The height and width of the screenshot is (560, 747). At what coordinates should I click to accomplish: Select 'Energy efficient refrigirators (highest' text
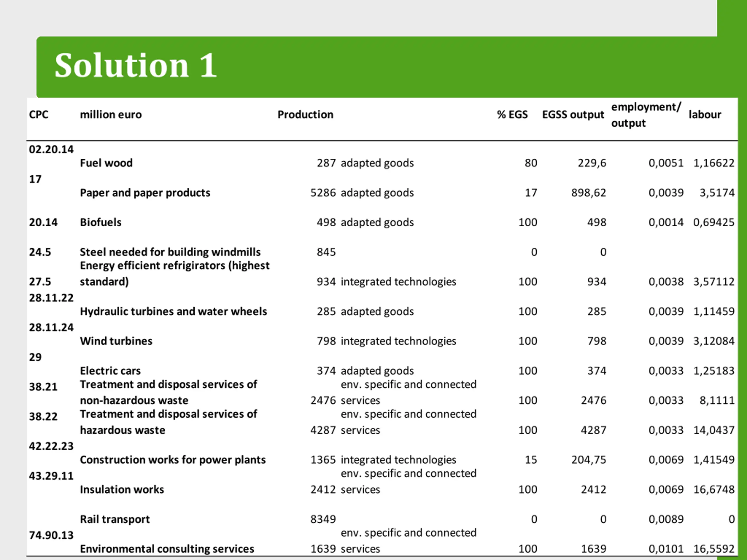pyautogui.click(x=174, y=266)
